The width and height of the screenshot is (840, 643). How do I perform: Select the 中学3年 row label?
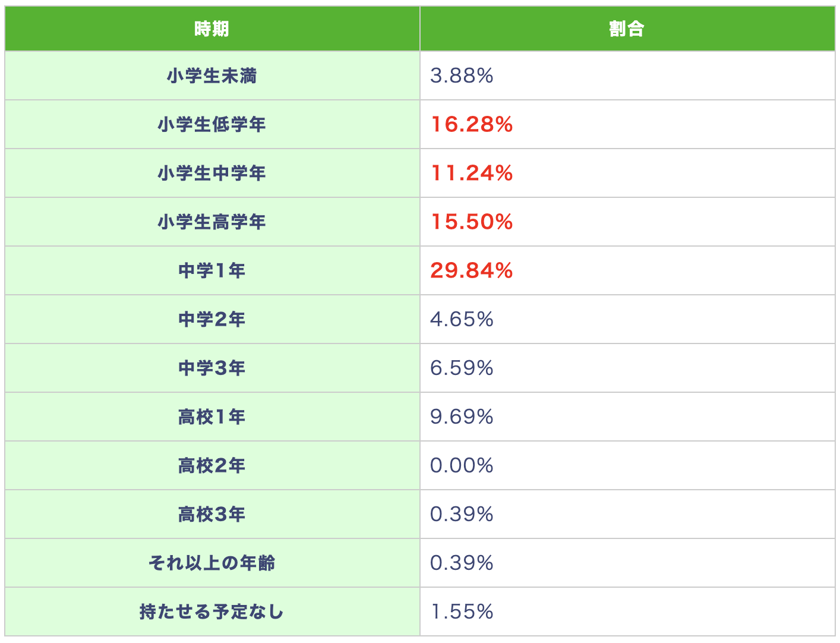pos(211,368)
